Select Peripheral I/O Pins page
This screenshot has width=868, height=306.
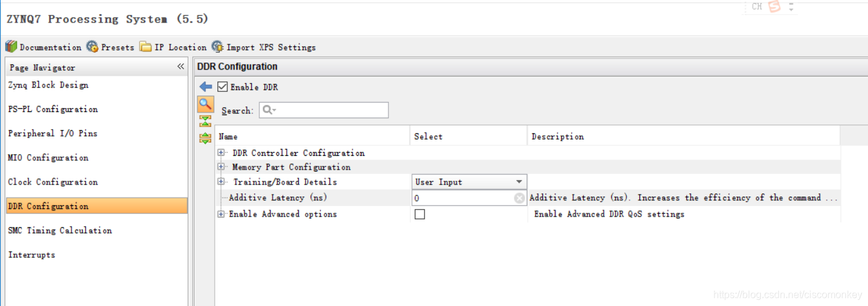53,133
